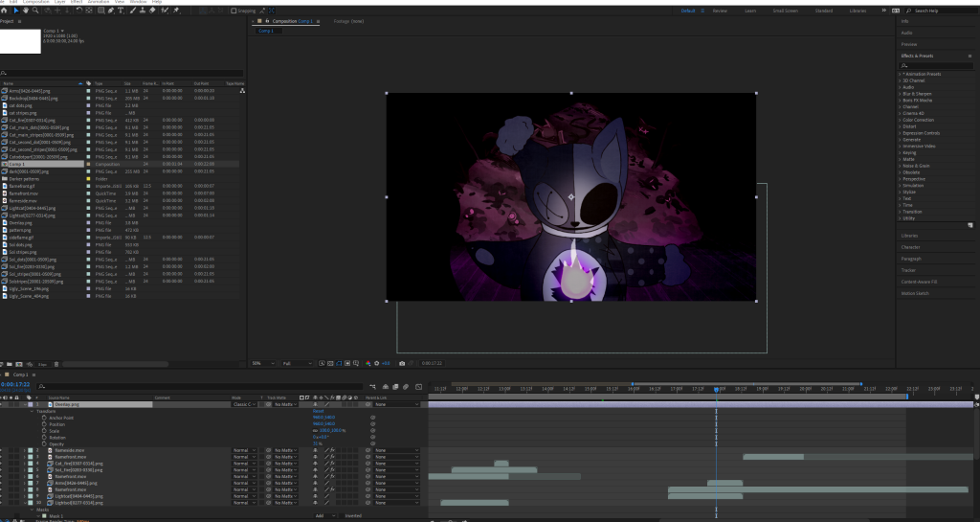Expand the Color Correction effects category
This screenshot has height=522, width=980.
pos(900,120)
